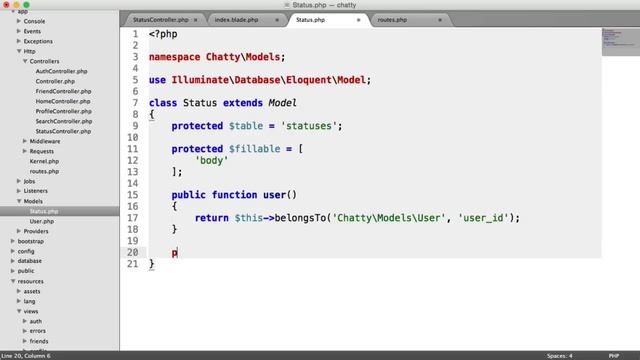Expand the Events folder
Viewport: 640px width, 360px height.
click(x=19, y=31)
